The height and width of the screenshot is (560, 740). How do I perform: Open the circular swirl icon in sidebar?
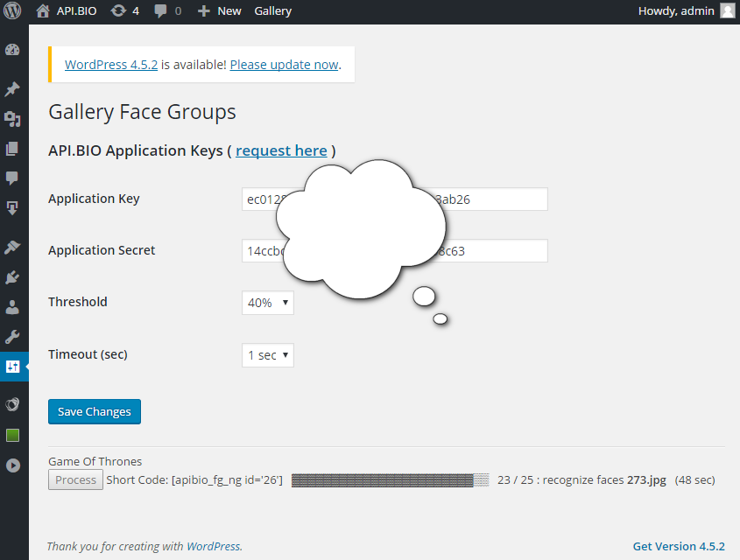(x=12, y=404)
